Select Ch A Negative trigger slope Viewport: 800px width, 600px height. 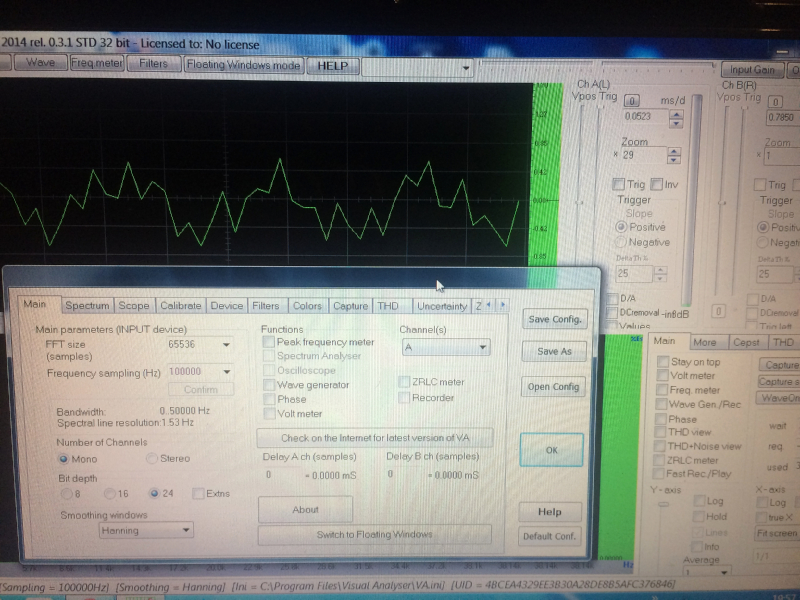(x=621, y=241)
